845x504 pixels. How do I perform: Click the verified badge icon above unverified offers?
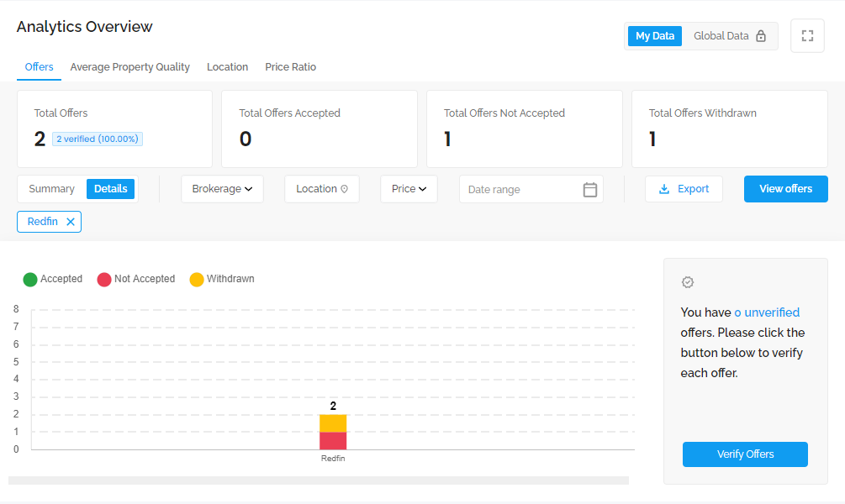688,282
